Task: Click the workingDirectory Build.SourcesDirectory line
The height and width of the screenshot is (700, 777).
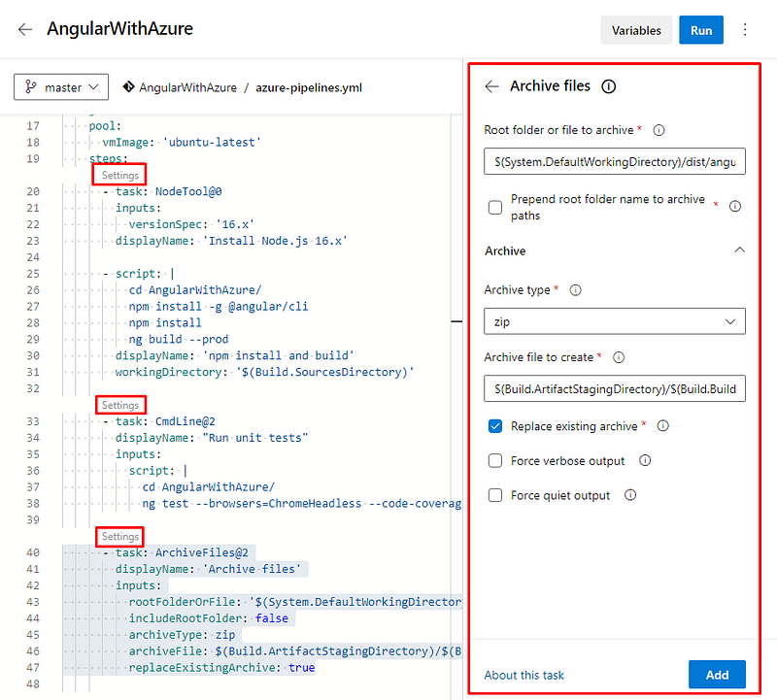Action: pyautogui.click(x=264, y=372)
